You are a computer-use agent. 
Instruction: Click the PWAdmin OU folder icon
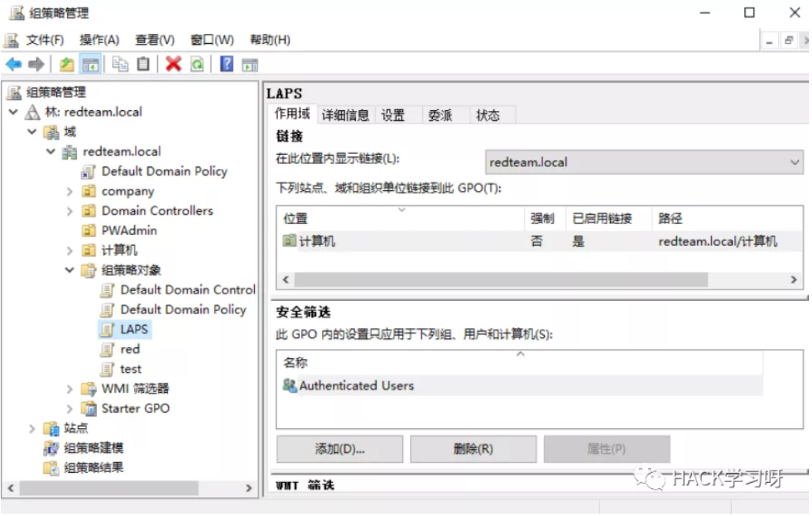pyautogui.click(x=89, y=231)
